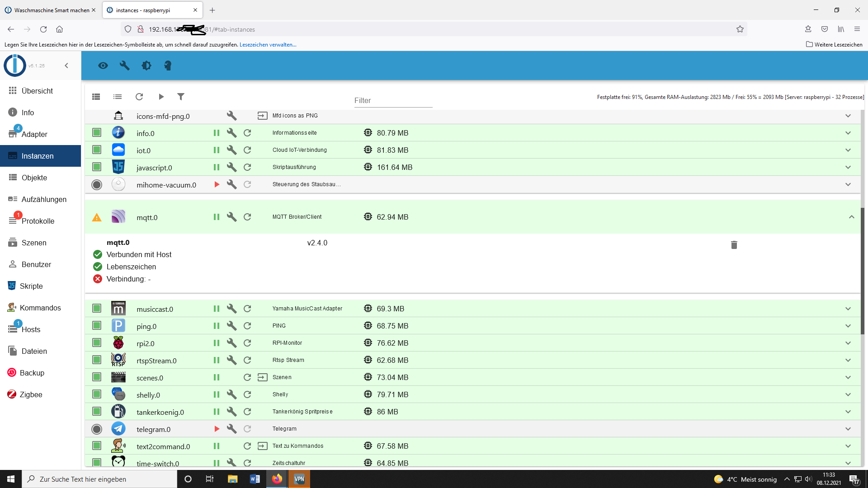
Task: Switch to table view of instances
Action: [96, 97]
